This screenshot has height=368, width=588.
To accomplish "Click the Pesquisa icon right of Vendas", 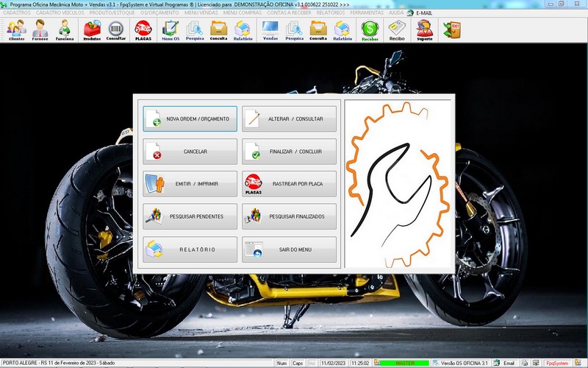I will tap(295, 30).
